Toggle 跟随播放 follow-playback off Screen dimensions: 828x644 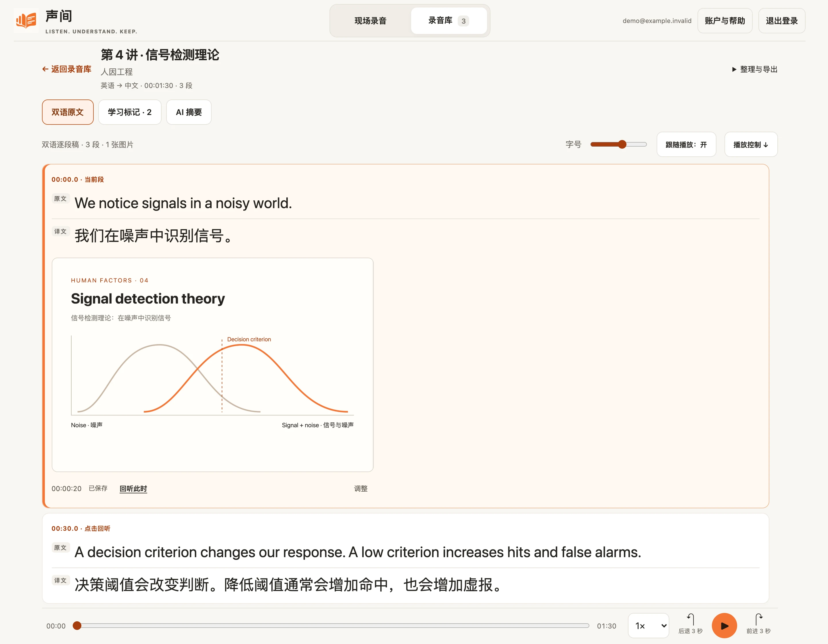click(x=686, y=144)
